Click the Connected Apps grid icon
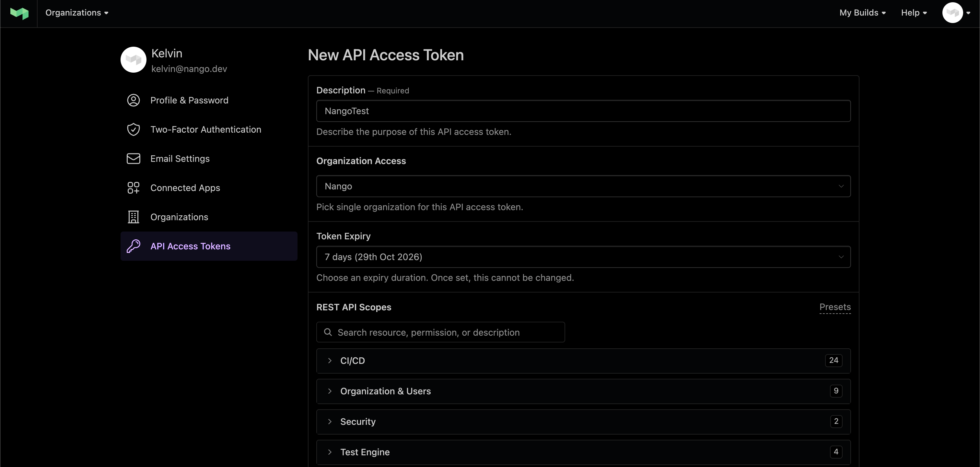Screen dimensions: 980x467 tap(133, 188)
